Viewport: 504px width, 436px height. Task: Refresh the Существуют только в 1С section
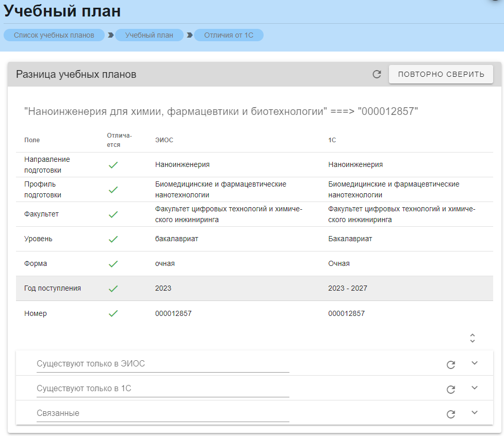tap(451, 390)
